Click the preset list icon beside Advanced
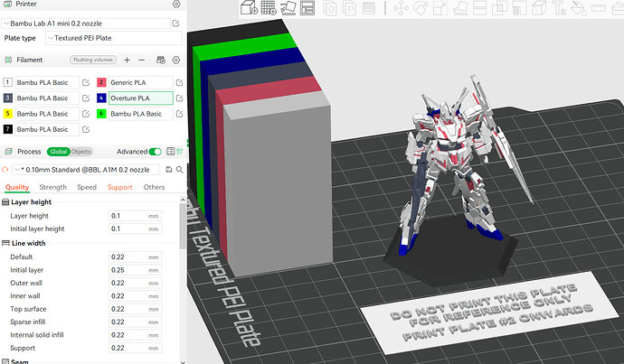The width and height of the screenshot is (624, 364). click(x=170, y=152)
